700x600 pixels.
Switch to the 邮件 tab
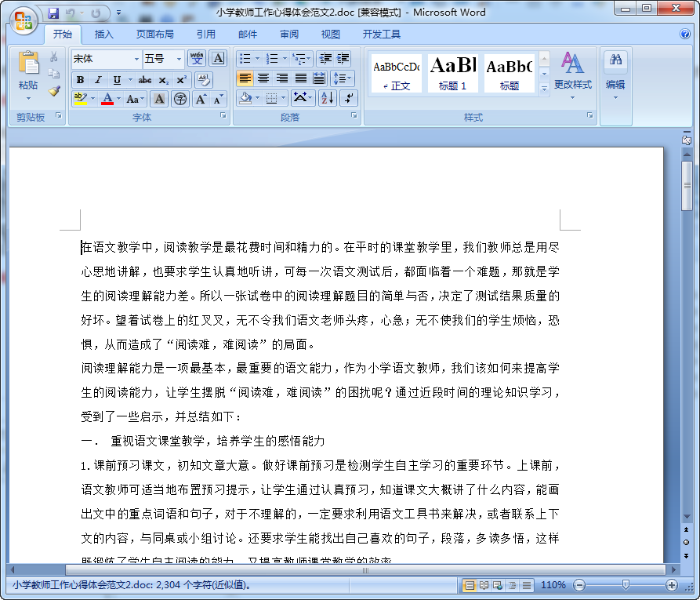pyautogui.click(x=248, y=35)
